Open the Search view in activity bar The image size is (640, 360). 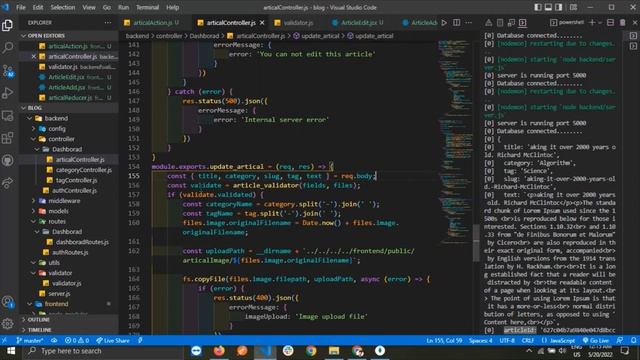pos(7,47)
